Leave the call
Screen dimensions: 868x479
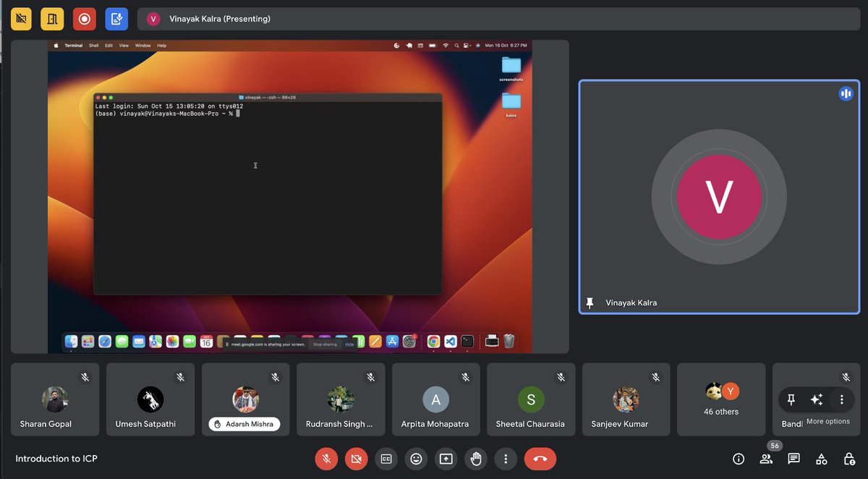point(540,459)
